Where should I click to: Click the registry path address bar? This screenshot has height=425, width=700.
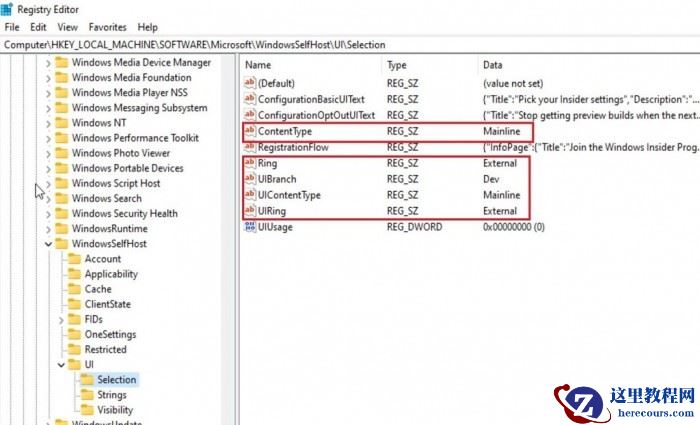pyautogui.click(x=350, y=45)
